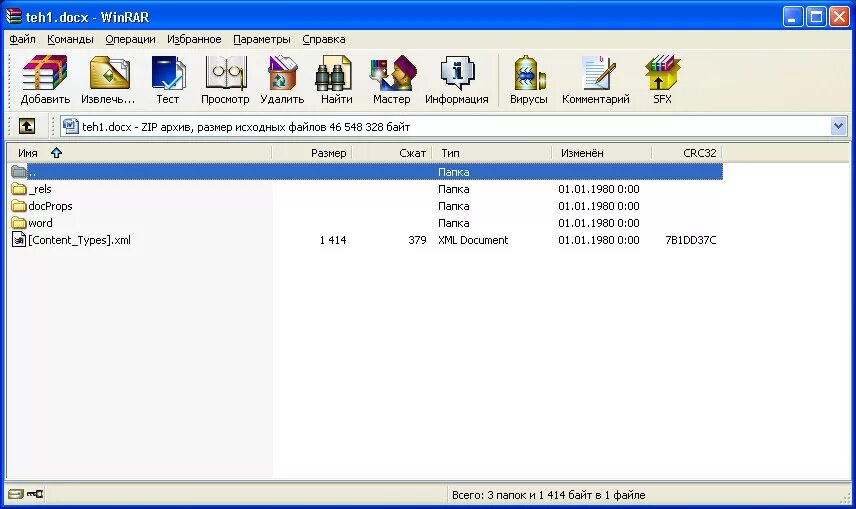This screenshot has width=856, height=509.
Task: Click the Папка type cell of docProps
Action: click(454, 206)
